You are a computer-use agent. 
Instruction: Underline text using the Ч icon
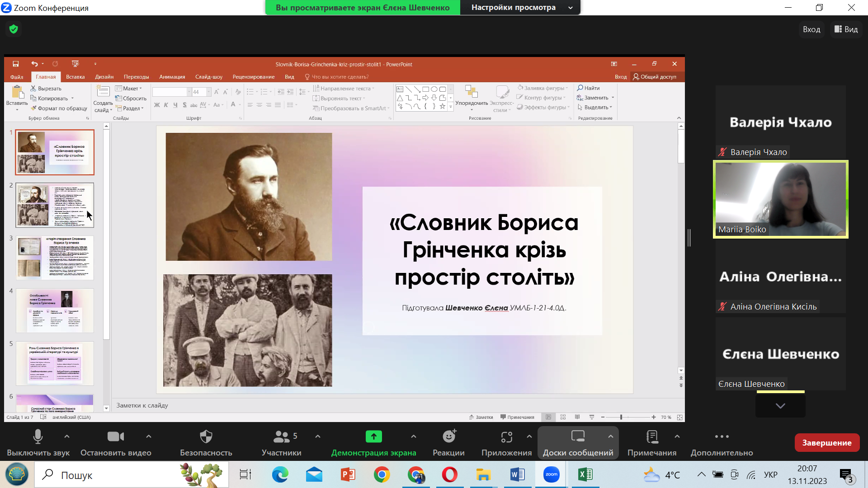(175, 104)
